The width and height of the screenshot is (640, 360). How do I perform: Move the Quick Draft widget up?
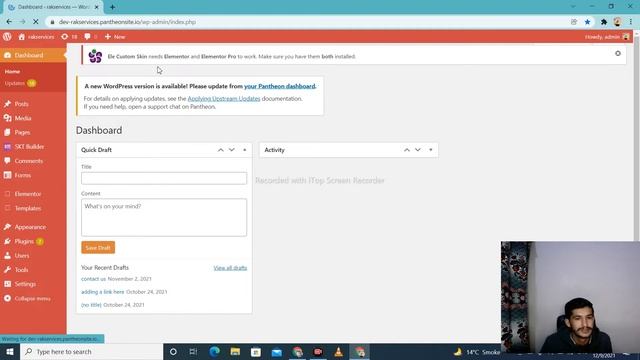click(220, 150)
